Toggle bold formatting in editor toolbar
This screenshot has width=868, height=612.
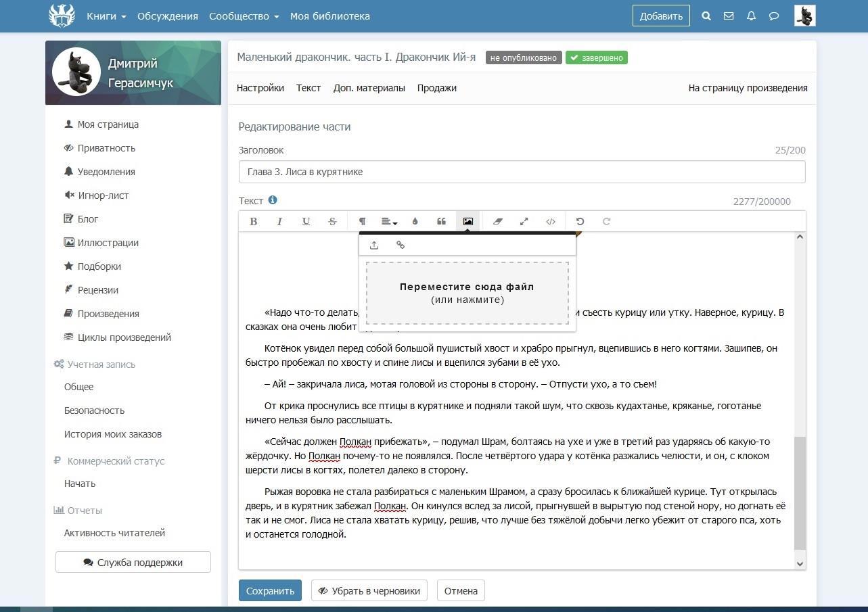click(x=253, y=221)
